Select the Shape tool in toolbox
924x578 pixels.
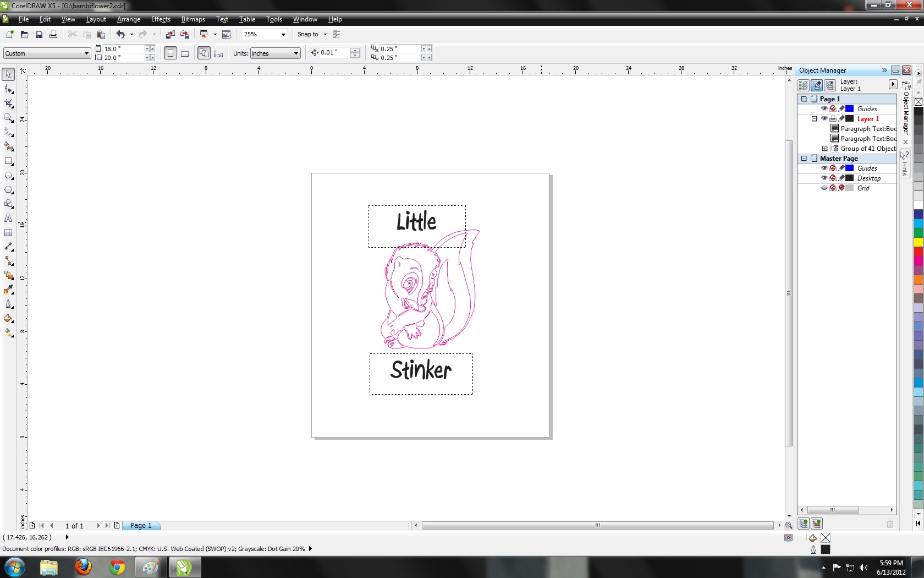pos(8,89)
